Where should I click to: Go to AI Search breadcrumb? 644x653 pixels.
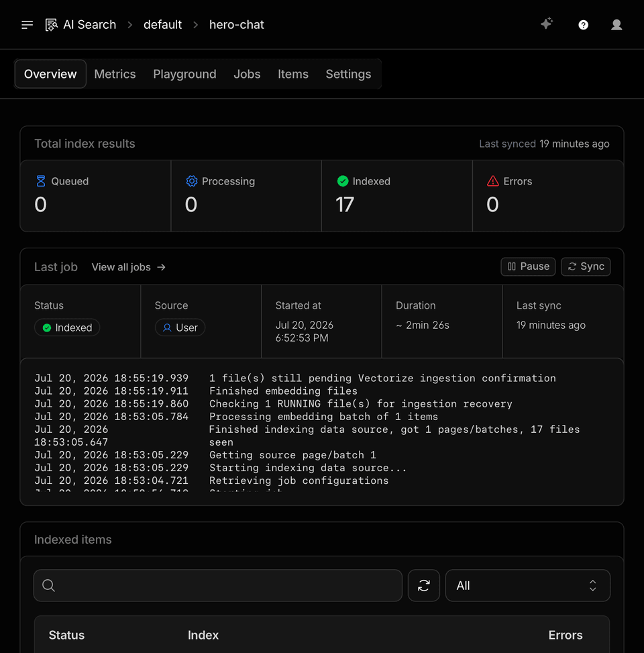coord(89,25)
